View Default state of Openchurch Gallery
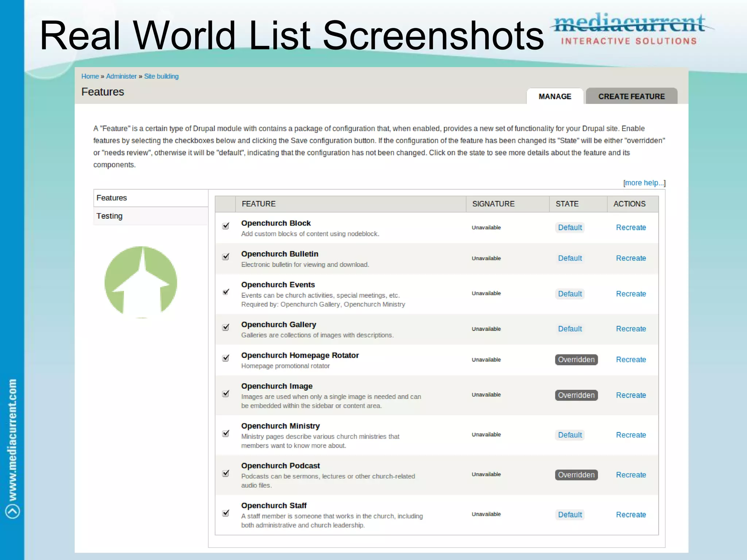747x560 pixels. click(570, 329)
